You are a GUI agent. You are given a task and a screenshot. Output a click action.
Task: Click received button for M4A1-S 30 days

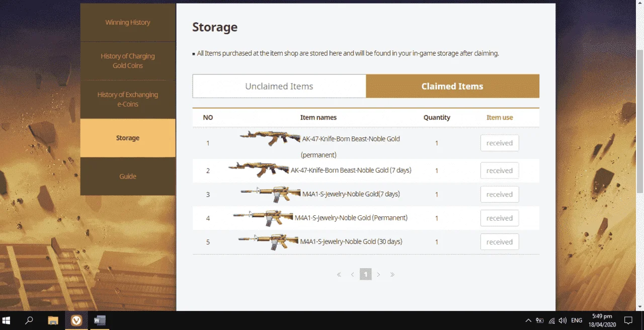click(500, 242)
